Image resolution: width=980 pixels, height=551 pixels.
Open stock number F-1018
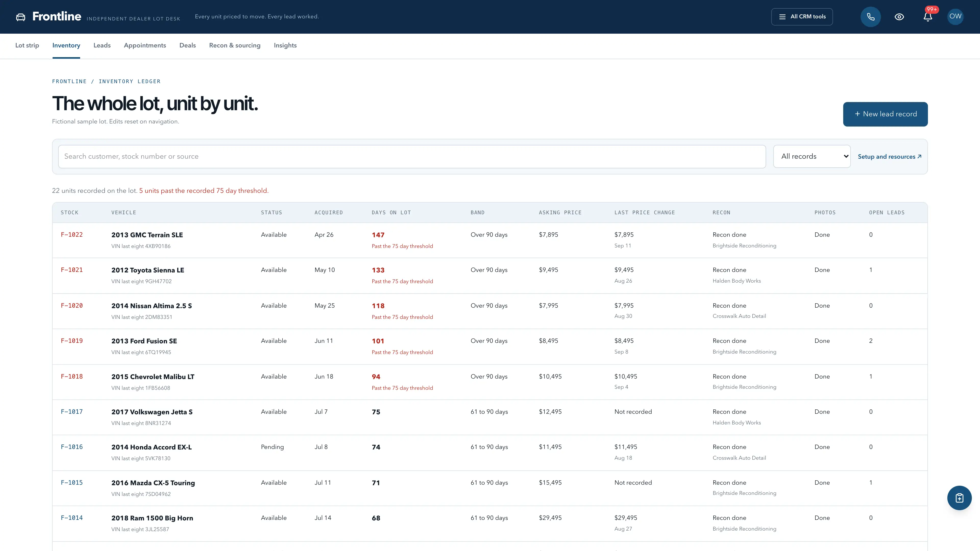click(x=71, y=377)
